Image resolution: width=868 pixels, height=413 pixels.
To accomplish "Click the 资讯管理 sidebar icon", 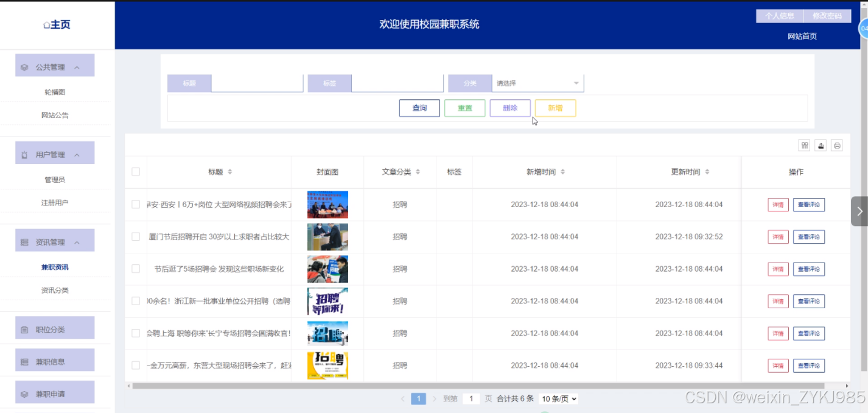I will 24,242.
